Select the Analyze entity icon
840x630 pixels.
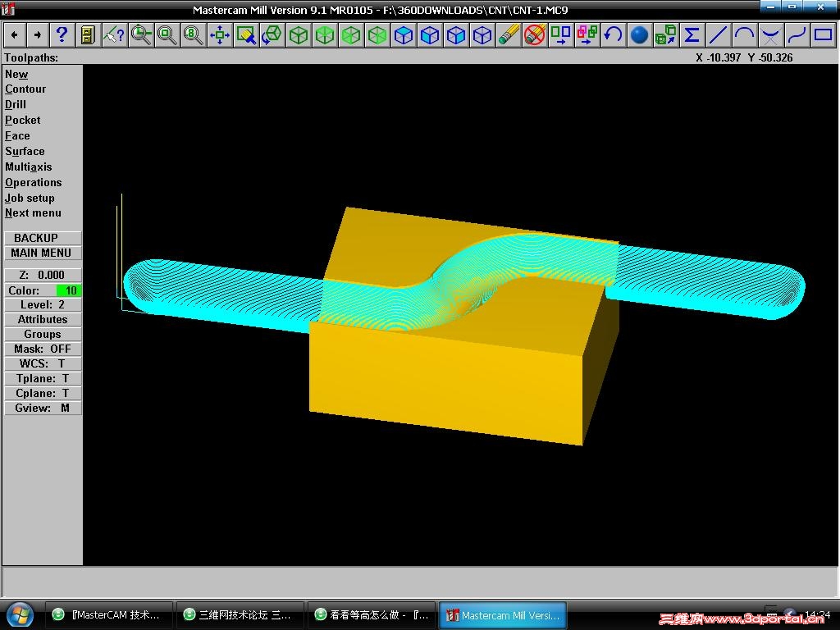point(114,35)
